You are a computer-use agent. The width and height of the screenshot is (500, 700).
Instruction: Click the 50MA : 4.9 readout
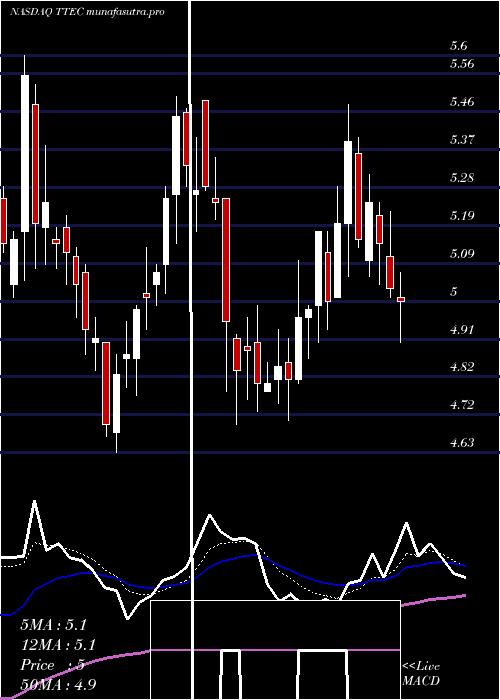[x=58, y=684]
